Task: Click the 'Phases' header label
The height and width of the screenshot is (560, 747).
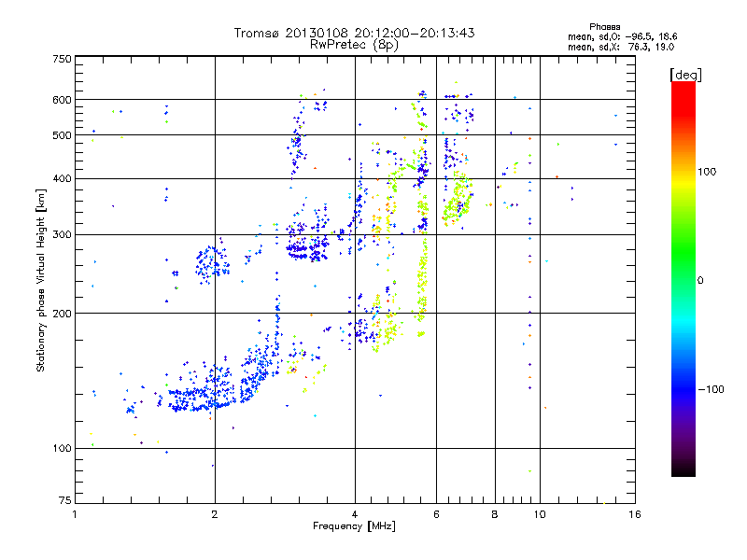Action: 604,27
